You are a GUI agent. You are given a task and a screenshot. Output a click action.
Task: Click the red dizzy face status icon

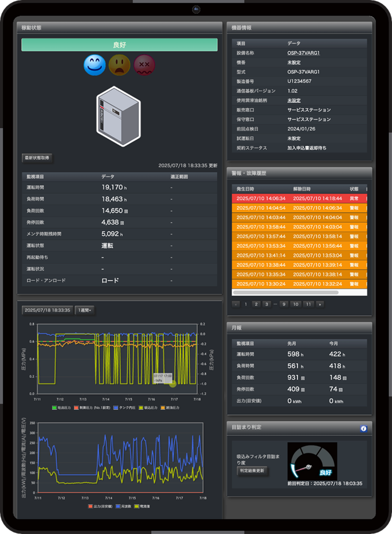(144, 65)
